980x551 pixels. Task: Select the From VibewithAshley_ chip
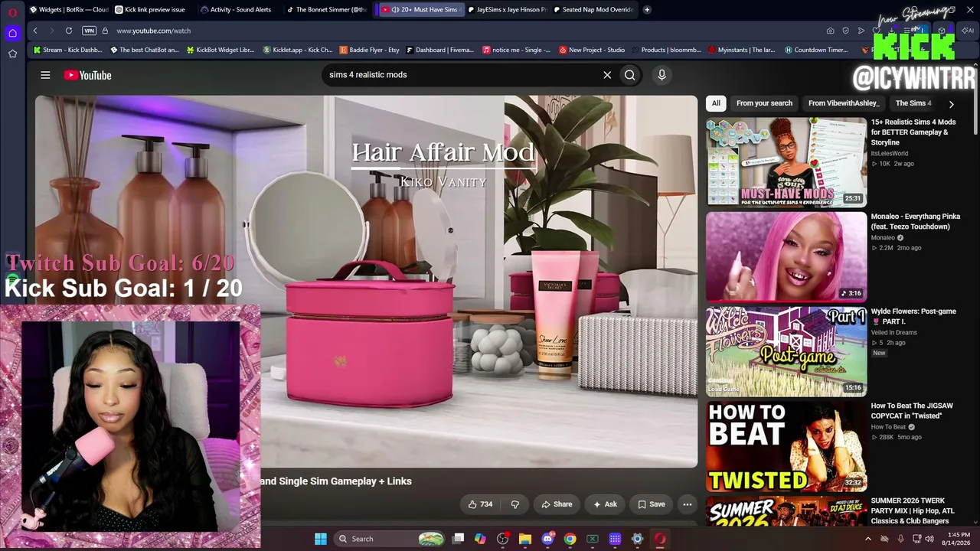[844, 103]
